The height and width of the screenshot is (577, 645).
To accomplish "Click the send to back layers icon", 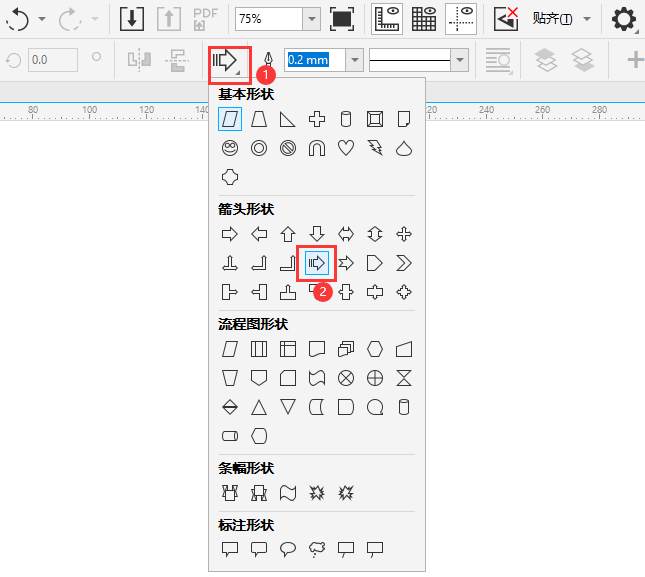I will (583, 60).
